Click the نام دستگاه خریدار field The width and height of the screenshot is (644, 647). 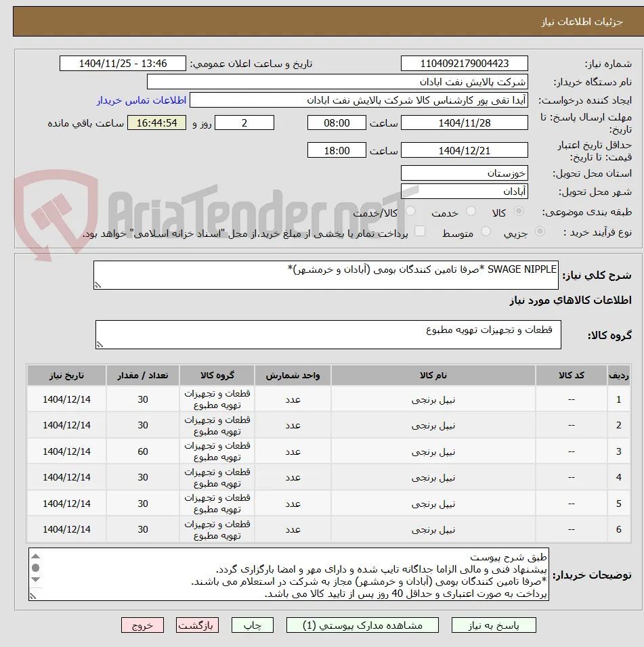coord(337,82)
